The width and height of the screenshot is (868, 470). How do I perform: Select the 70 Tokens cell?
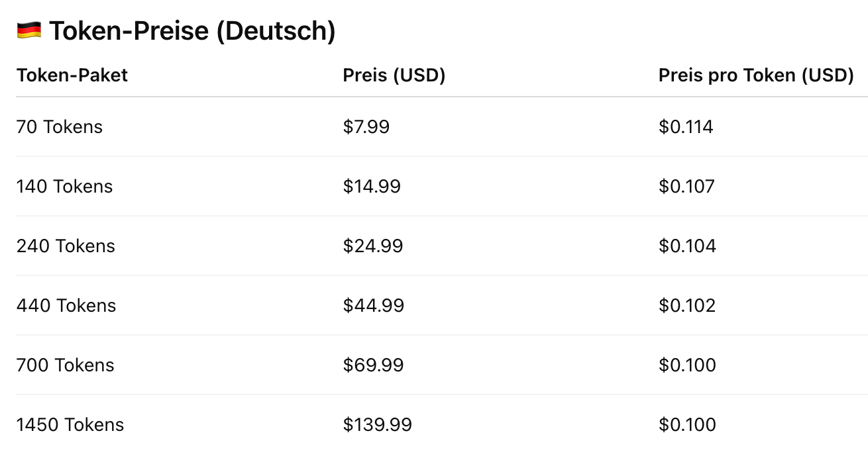coord(60,126)
